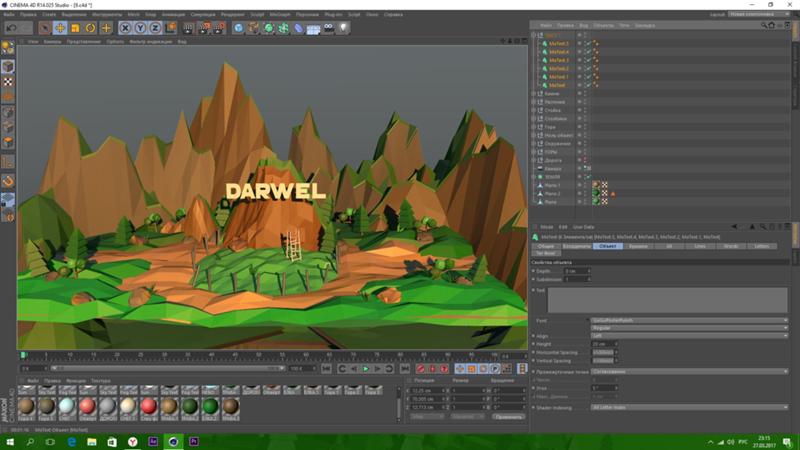This screenshot has width=800, height=450.
Task: Open MoGraph in main menu bar
Action: point(280,15)
